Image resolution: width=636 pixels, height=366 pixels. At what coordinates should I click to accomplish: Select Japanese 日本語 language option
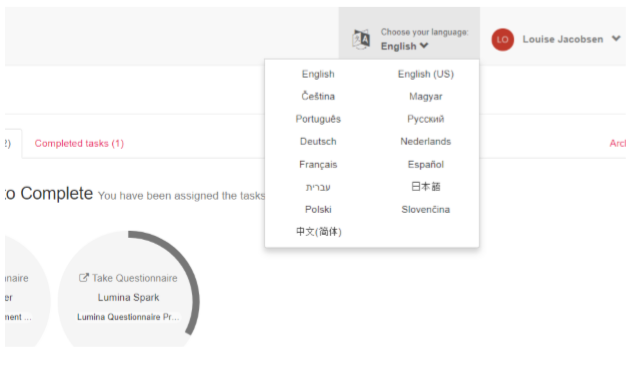425,186
